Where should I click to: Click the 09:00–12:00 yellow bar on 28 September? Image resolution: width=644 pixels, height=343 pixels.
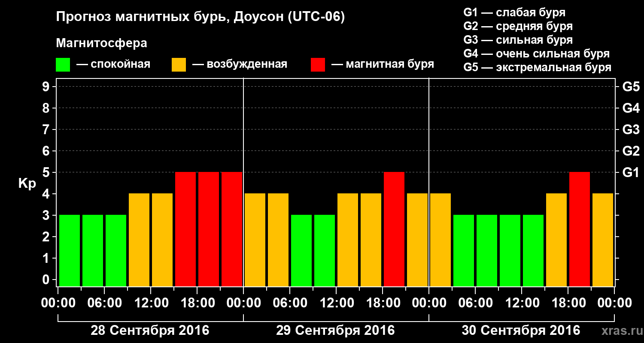tap(139, 240)
